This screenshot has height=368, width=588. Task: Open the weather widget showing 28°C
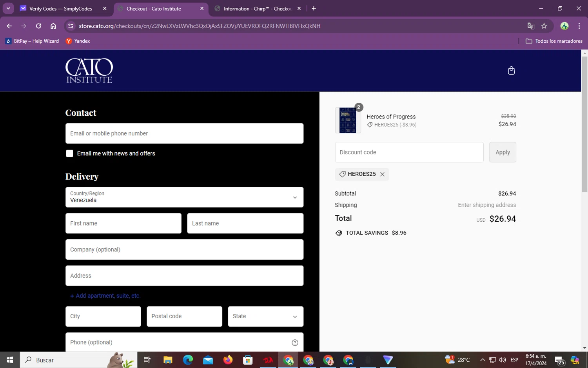(x=457, y=360)
